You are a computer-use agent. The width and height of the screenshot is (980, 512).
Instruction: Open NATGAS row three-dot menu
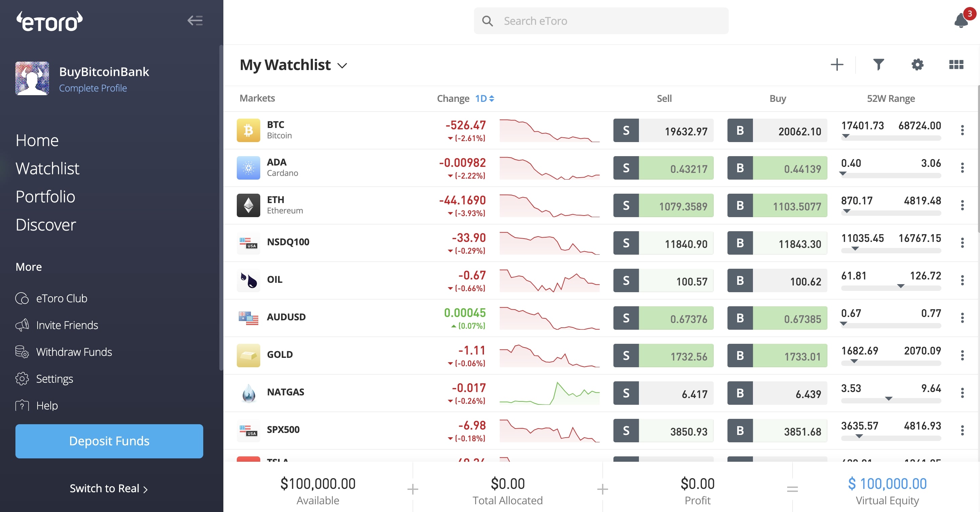pos(962,393)
